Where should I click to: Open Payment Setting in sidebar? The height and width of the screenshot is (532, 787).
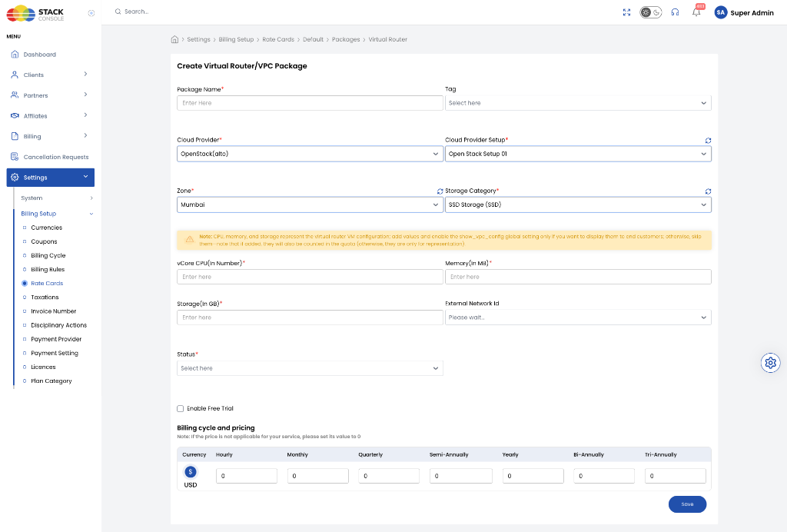[55, 354]
